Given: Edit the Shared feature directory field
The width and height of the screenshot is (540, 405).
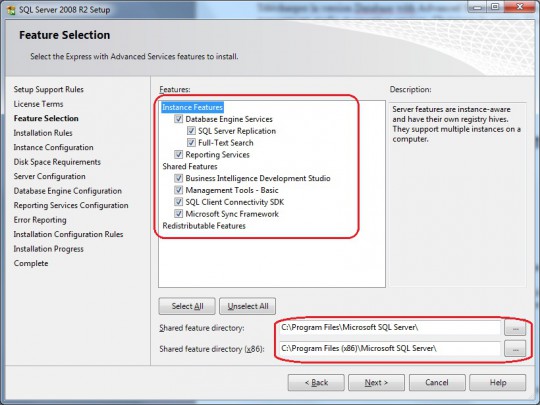Looking at the screenshot, I should [390, 328].
